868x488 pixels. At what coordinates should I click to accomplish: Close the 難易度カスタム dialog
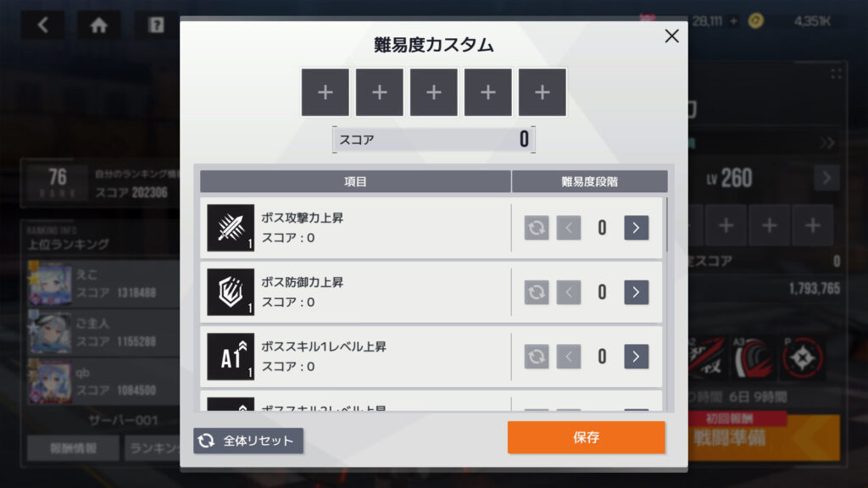(671, 36)
